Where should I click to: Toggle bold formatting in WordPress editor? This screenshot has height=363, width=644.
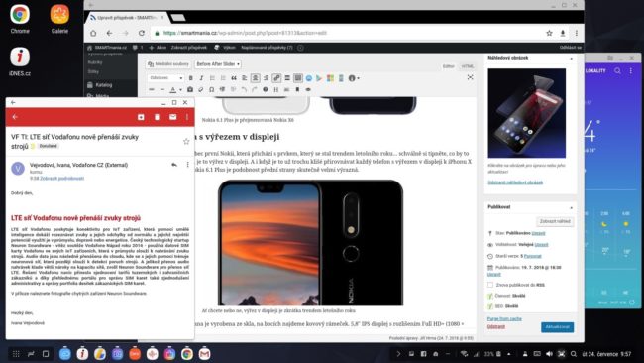[191, 78]
